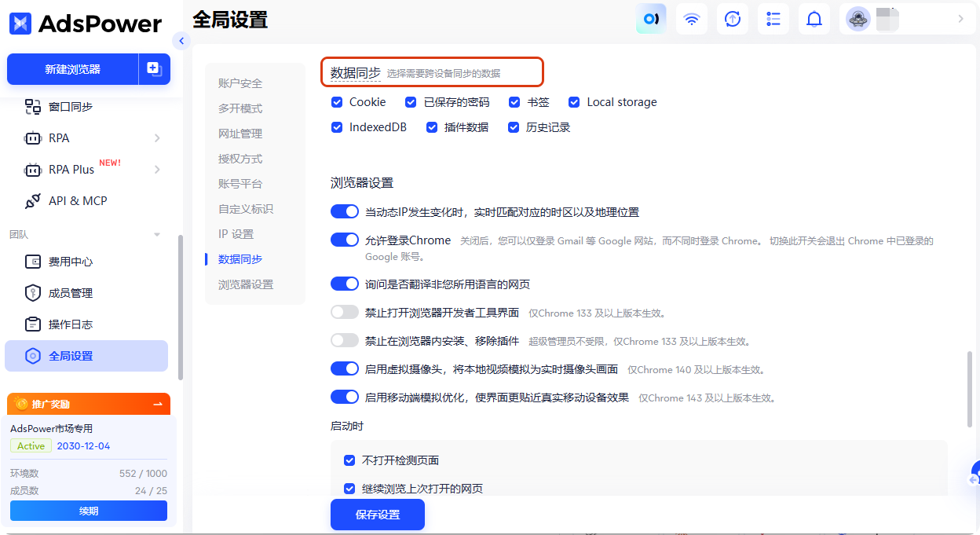The height and width of the screenshot is (535, 980).
Task: Click the RPA Plus robot icon
Action: pyautogui.click(x=32, y=170)
